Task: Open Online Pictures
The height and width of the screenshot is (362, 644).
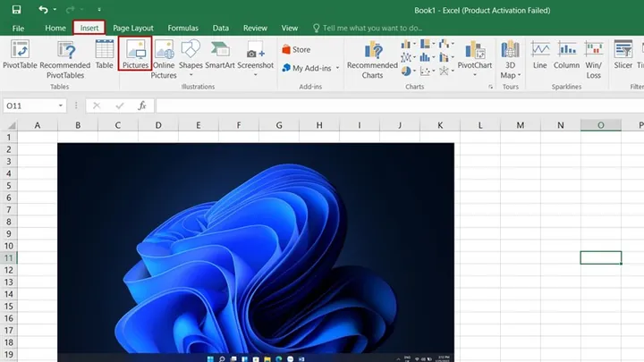Action: tap(164, 60)
